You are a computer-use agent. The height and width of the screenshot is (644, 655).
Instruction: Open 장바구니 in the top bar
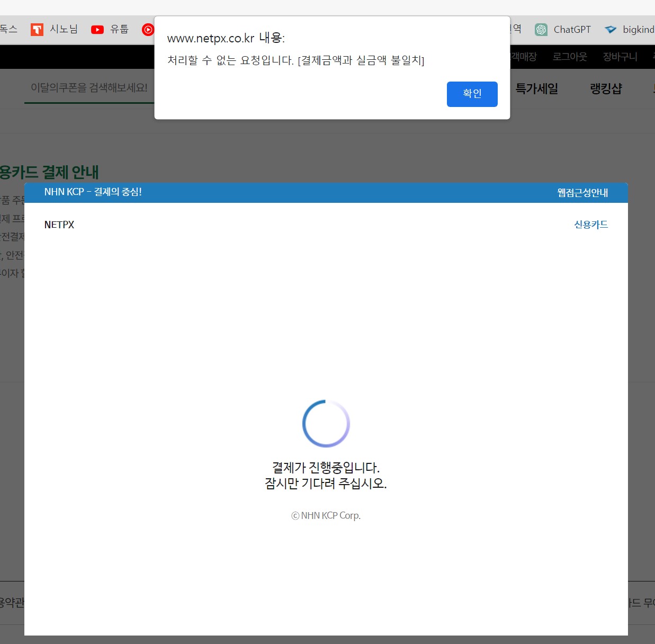tap(620, 57)
